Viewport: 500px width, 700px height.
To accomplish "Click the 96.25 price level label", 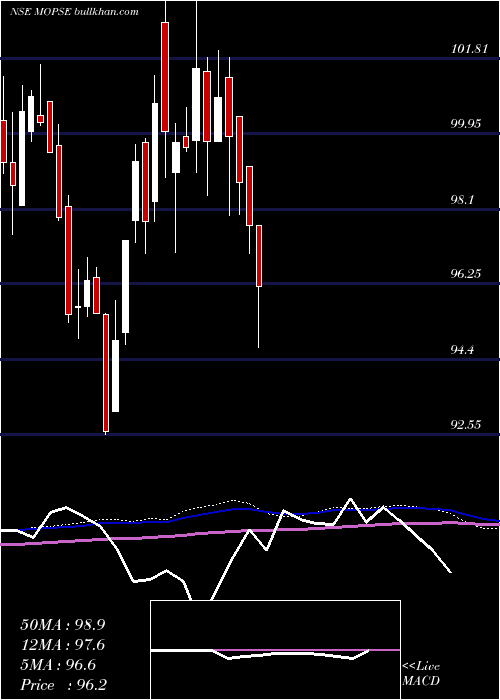I will point(466,274).
